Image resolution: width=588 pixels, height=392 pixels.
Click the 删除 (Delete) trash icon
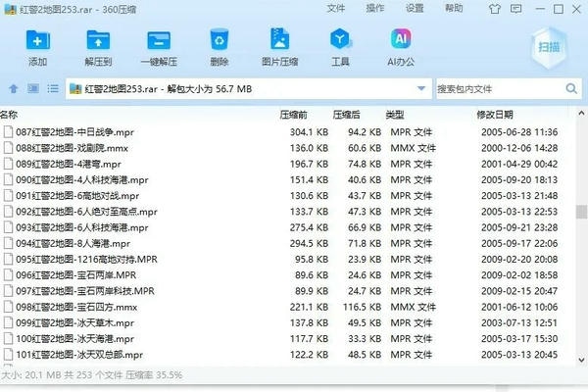[x=220, y=39]
